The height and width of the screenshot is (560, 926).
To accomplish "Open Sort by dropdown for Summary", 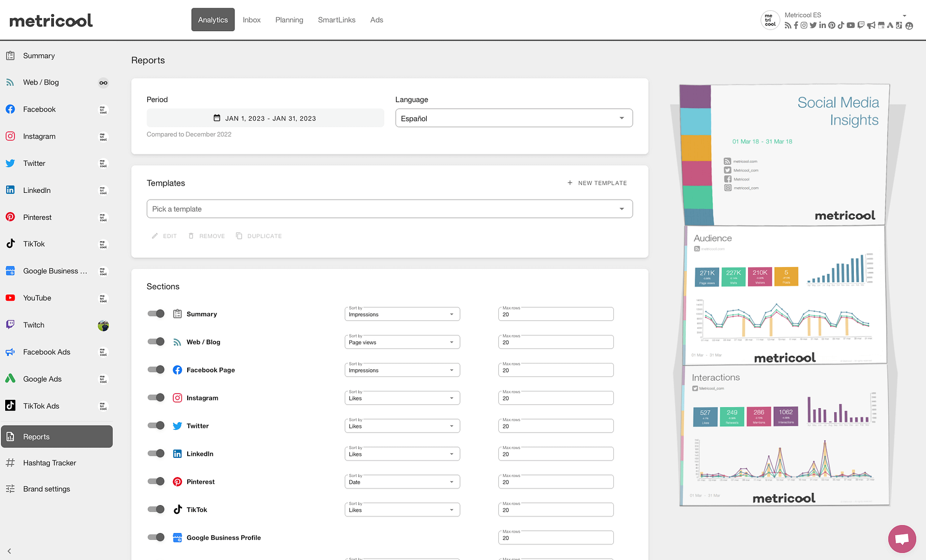I will pyautogui.click(x=402, y=314).
